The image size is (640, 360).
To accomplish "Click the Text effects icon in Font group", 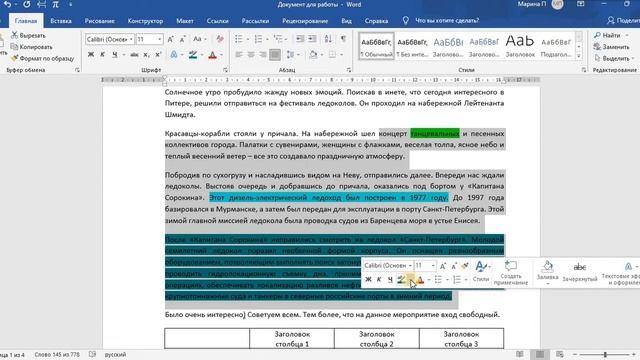I will [x=174, y=54].
